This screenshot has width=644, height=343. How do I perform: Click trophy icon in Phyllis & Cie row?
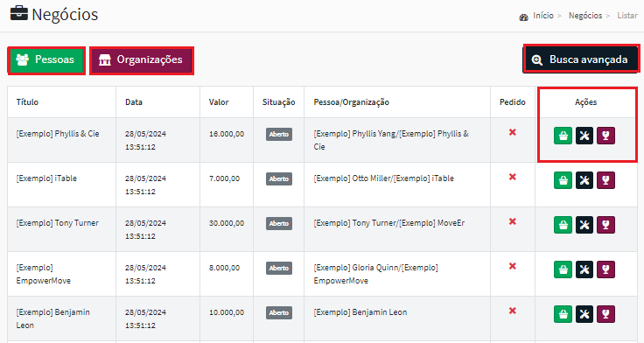click(605, 136)
